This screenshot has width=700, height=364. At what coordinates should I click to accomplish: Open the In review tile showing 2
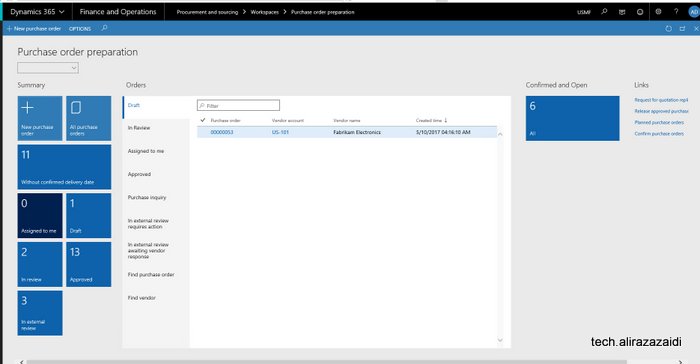[x=40, y=264]
